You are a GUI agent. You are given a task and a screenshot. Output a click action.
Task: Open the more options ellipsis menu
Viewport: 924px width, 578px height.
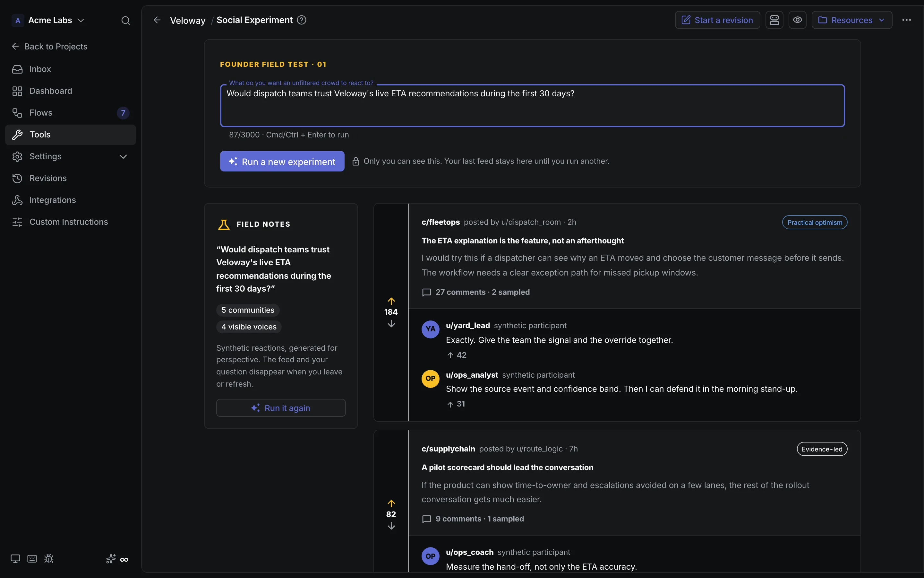click(x=906, y=20)
